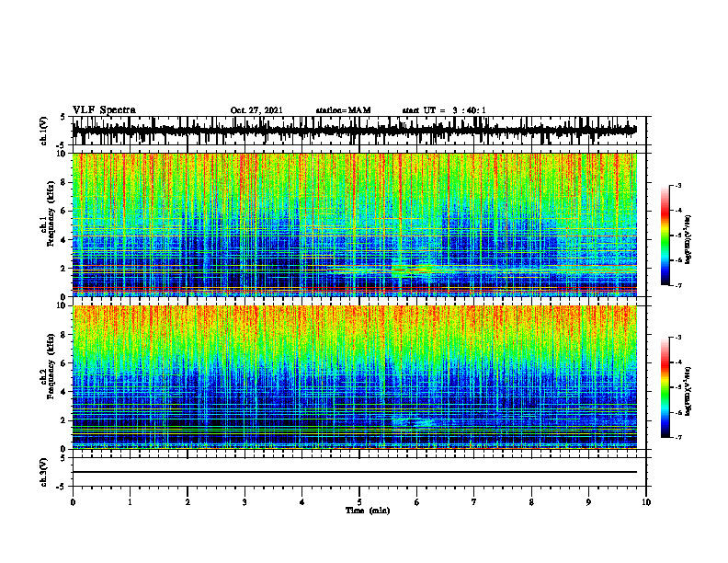The image size is (728, 563).
Task: Click the "-3" label on ch.2 color bar
Action: click(x=677, y=338)
